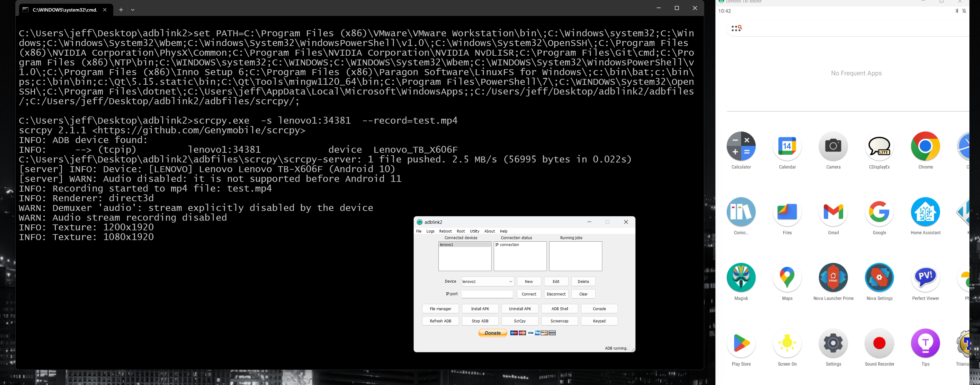Click the Edit device button
The height and width of the screenshot is (385, 980).
(x=556, y=281)
